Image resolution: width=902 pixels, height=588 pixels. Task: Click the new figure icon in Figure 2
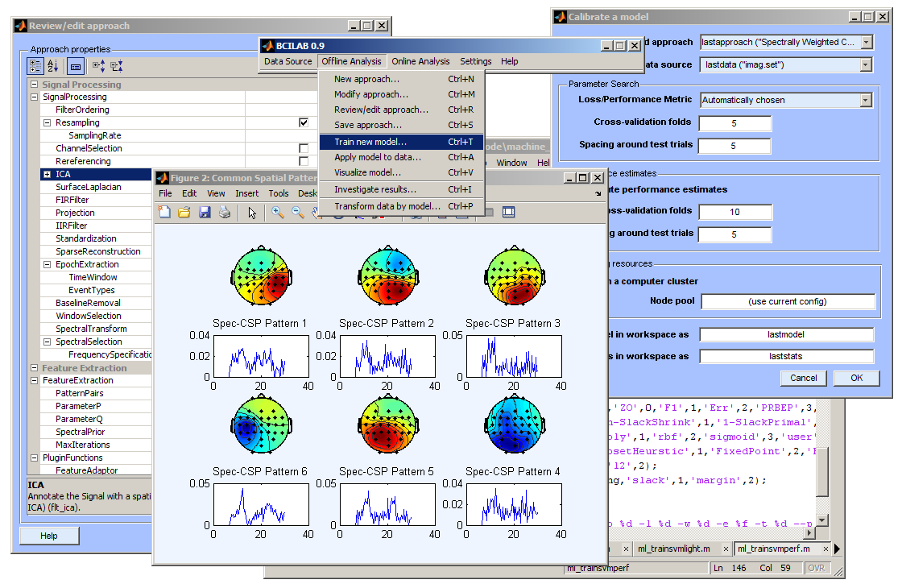164,212
